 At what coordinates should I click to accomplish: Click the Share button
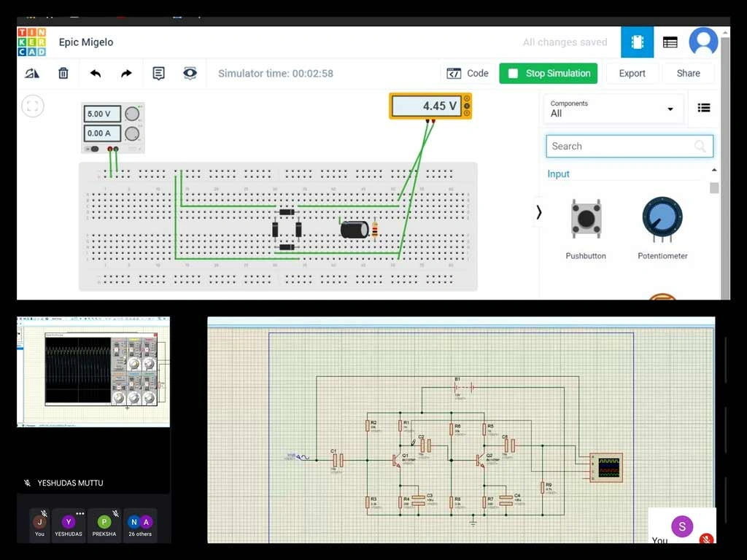[x=688, y=74]
